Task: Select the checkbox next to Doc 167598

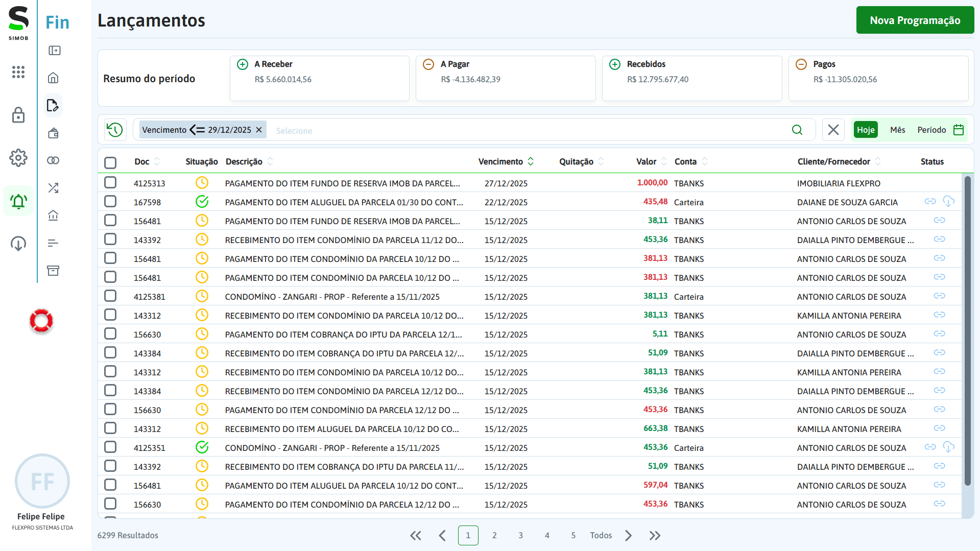Action: (x=110, y=201)
